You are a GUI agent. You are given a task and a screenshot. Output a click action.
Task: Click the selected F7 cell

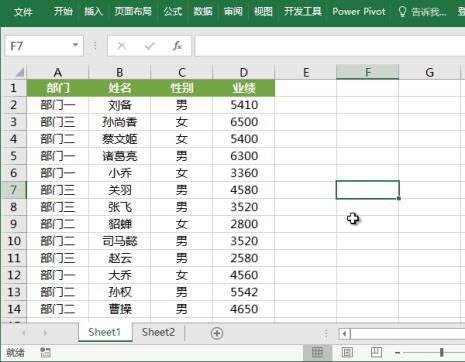coord(367,190)
